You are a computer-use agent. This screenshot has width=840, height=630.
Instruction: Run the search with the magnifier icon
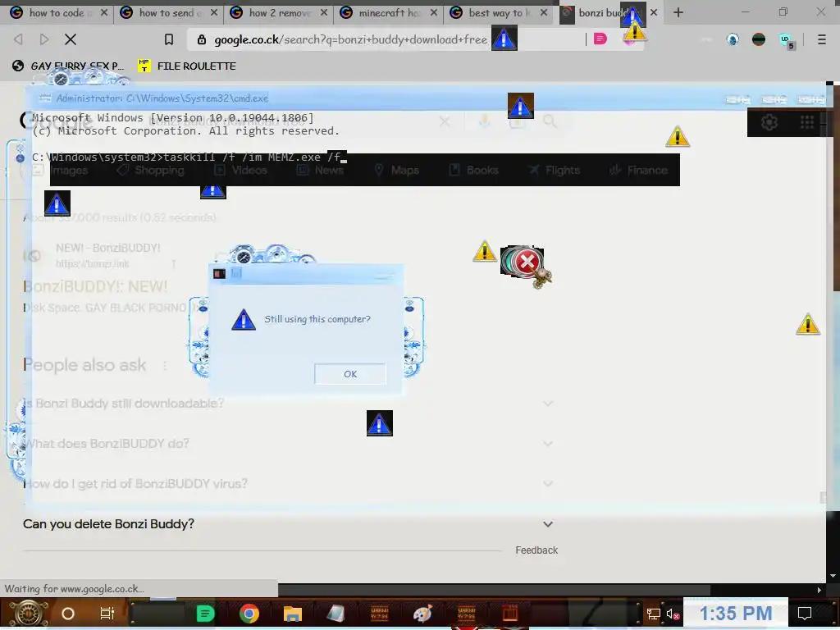coord(549,121)
